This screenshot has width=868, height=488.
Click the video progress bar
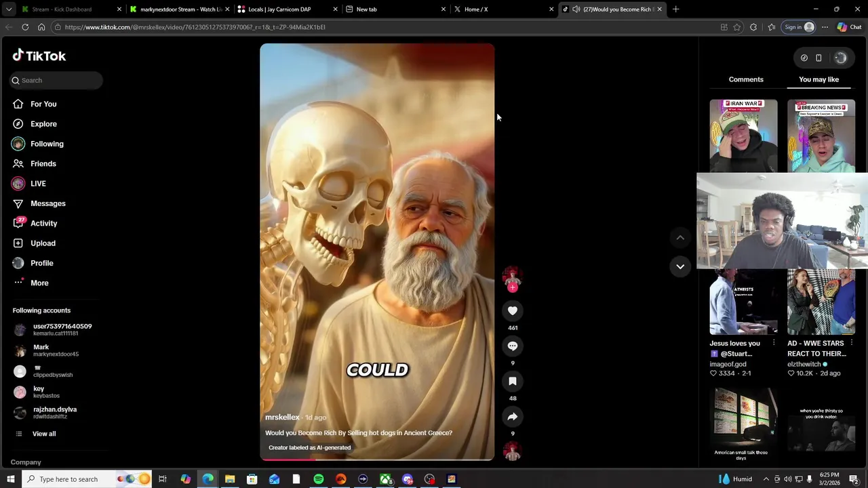[377, 460]
